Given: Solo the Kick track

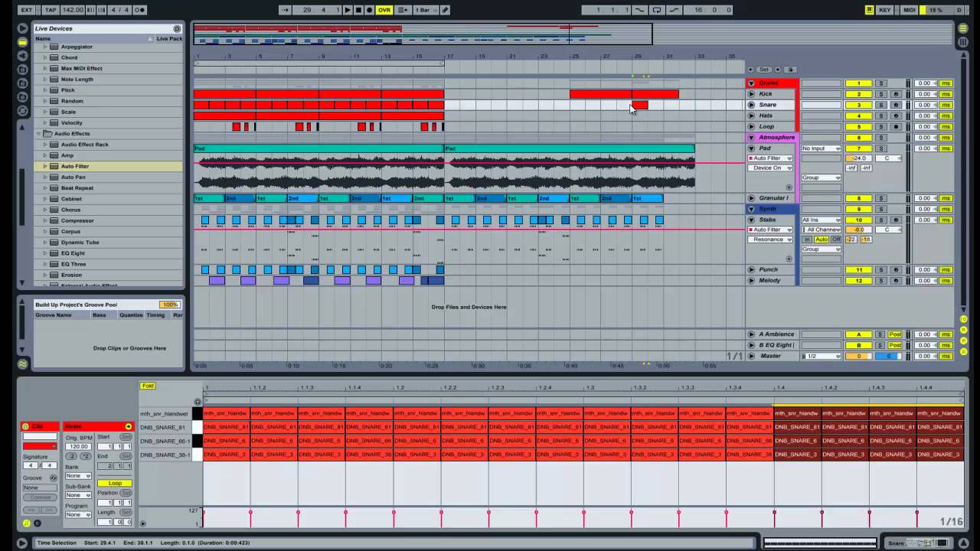Looking at the screenshot, I should tap(880, 94).
